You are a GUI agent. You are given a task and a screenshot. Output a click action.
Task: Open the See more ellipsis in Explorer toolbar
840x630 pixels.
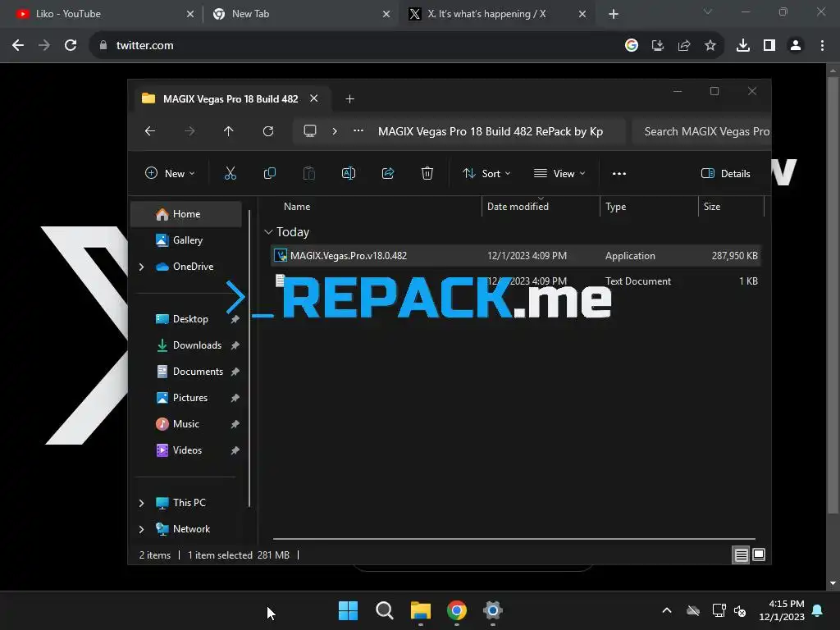(619, 174)
